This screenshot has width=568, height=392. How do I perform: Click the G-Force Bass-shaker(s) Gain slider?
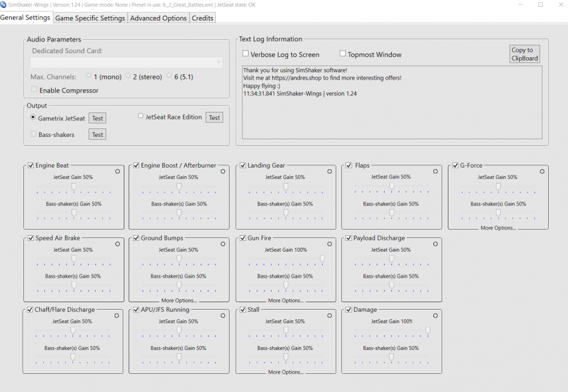click(498, 214)
